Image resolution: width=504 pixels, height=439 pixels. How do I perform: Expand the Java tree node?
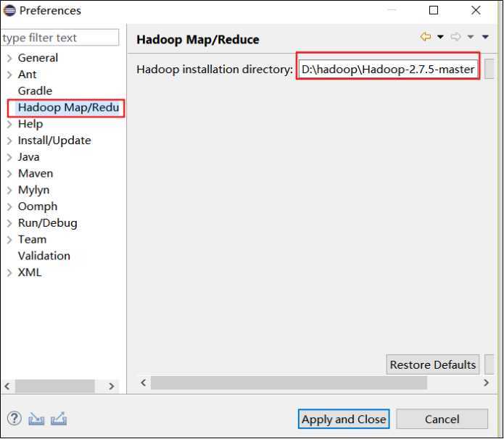[9, 157]
